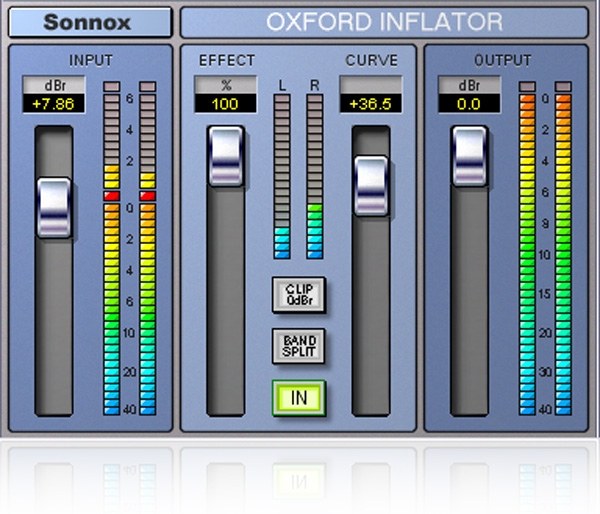Select the OUTPUT fader handle

coord(469,156)
